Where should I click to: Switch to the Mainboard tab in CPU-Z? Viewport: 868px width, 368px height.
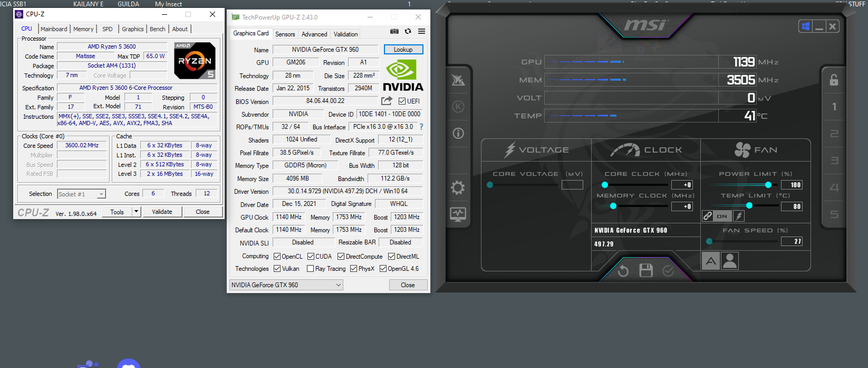click(54, 29)
